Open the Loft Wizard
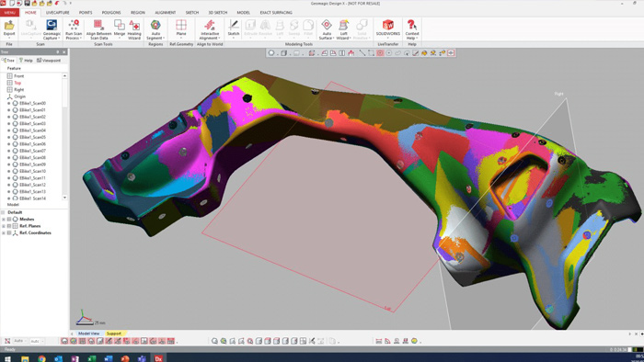644x362 pixels. [x=343, y=29]
